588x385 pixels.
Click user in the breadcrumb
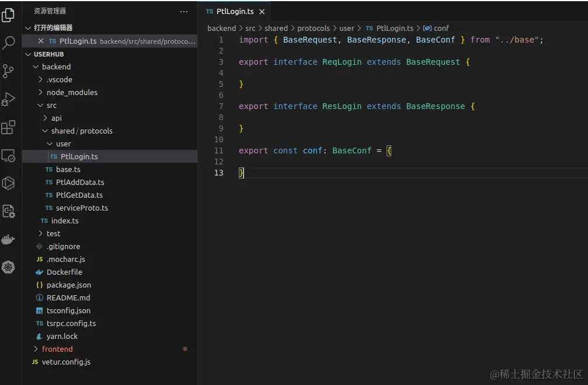click(x=346, y=28)
